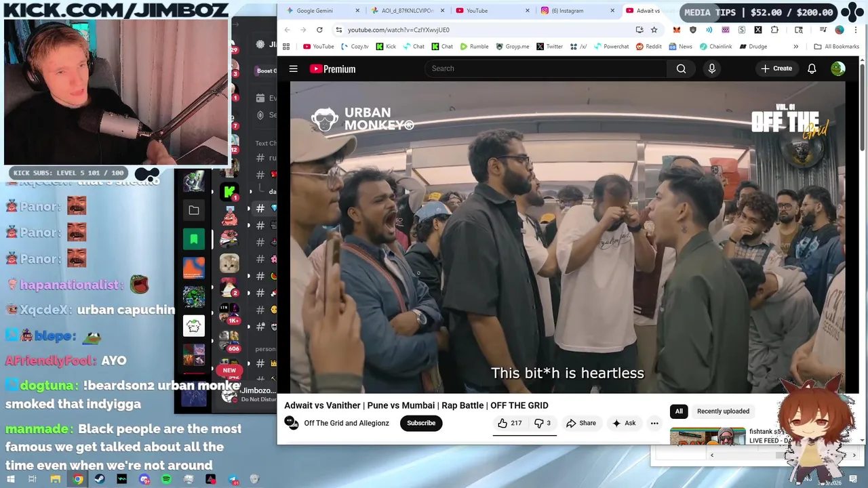Open the YouTube guide hamburger menu
The image size is (868, 488).
point(293,68)
